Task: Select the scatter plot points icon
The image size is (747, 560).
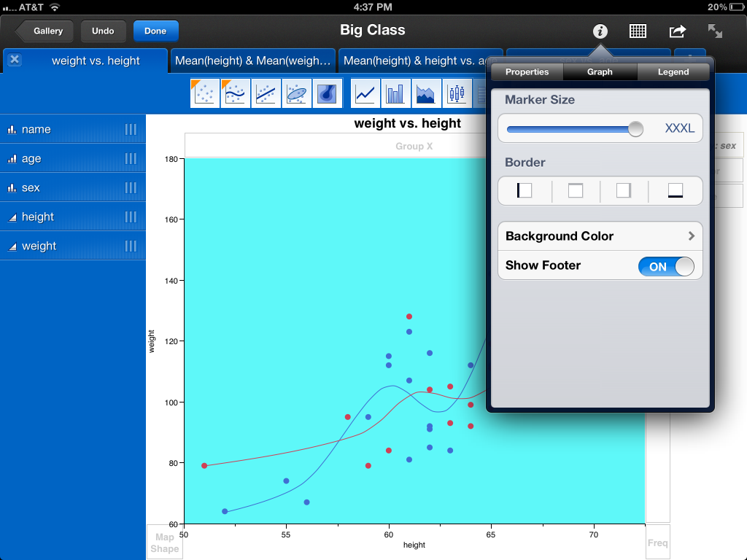Action: point(205,93)
